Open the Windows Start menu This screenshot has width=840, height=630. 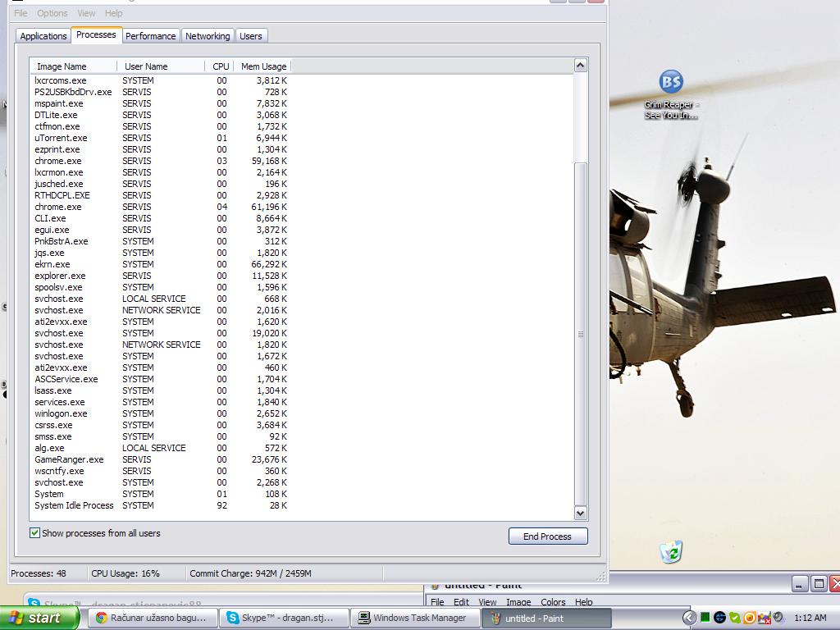[x=40, y=618]
